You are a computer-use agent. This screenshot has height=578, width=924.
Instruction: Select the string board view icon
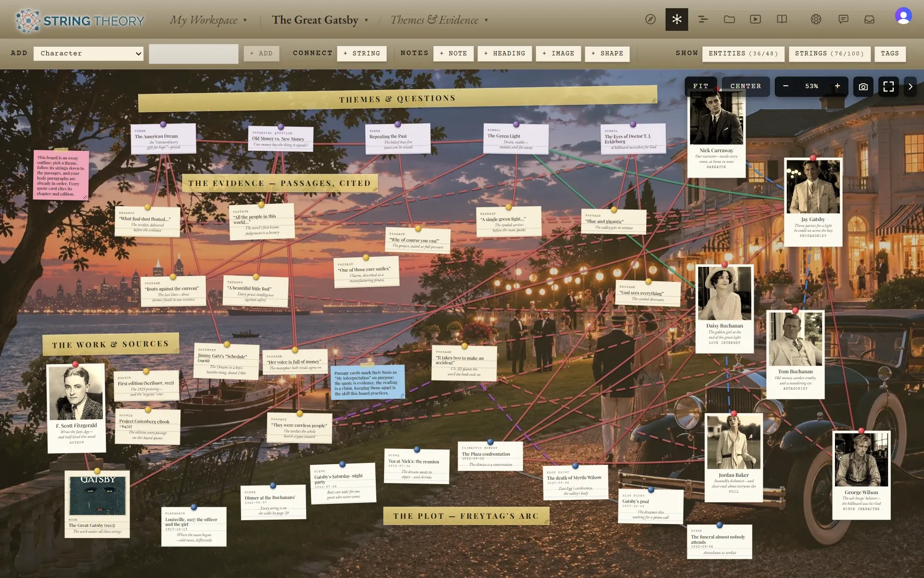[x=677, y=19]
